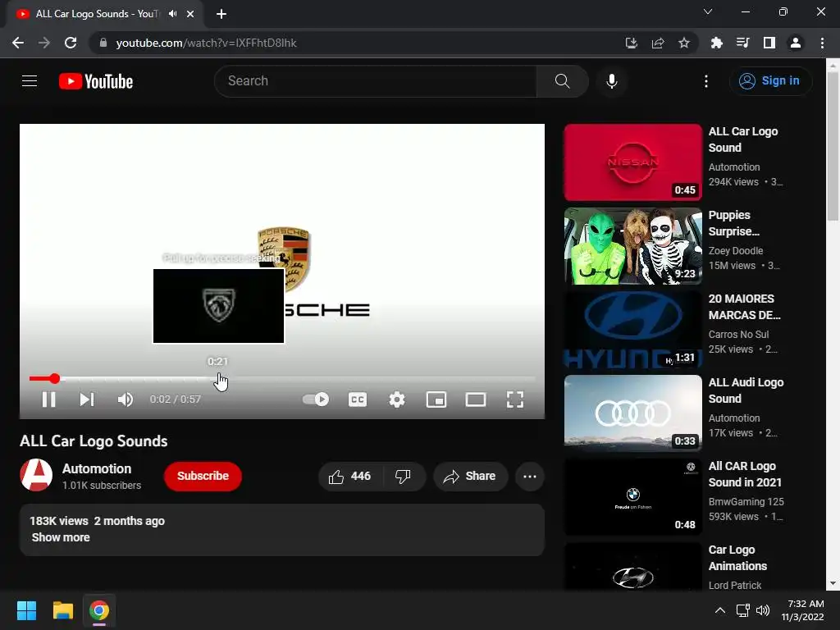Start voice search with the microphone

click(x=612, y=81)
